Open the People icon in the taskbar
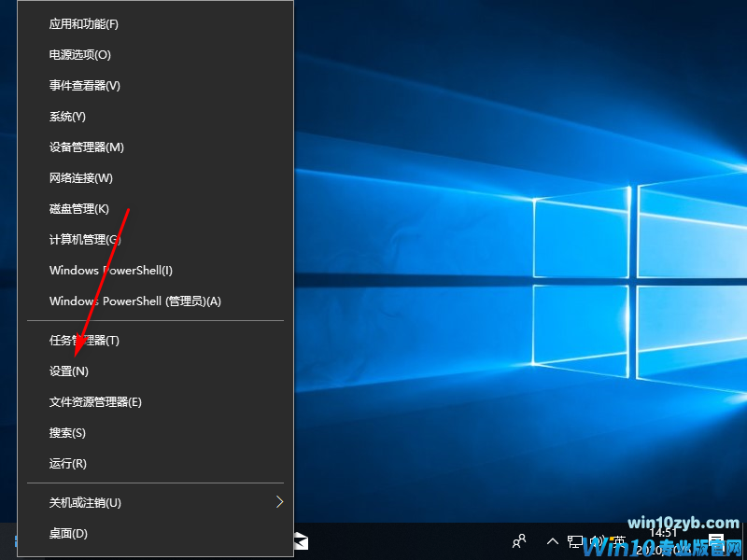747x560 pixels. [x=520, y=541]
